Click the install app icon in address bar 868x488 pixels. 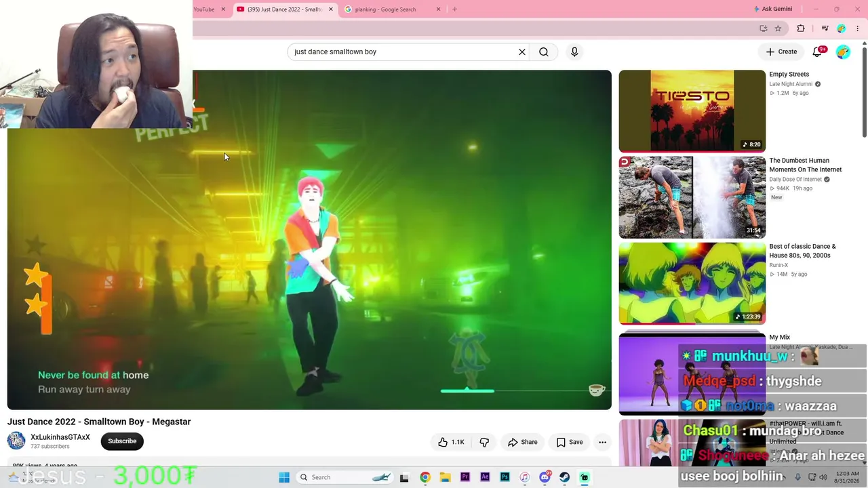click(764, 28)
